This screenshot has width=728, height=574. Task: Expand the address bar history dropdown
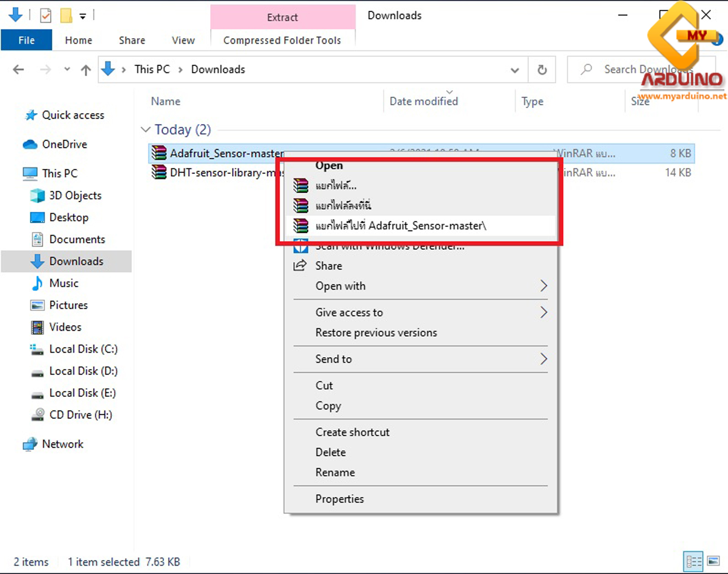pos(515,70)
